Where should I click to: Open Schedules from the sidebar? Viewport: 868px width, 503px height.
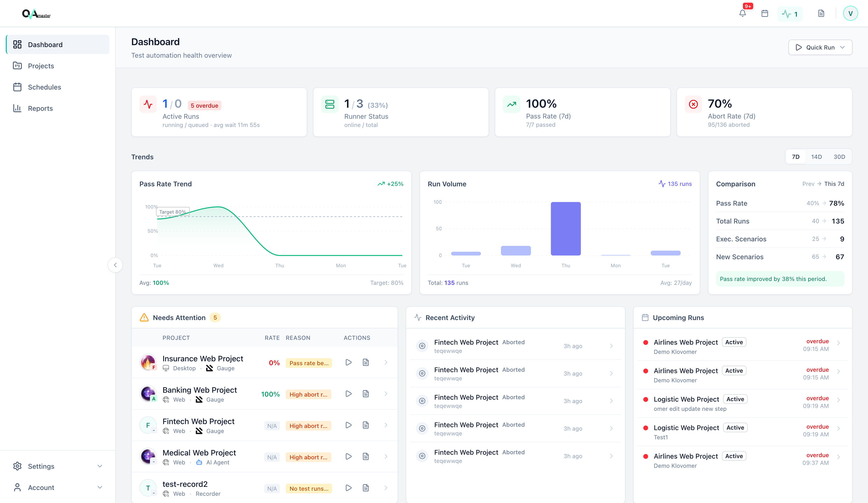click(x=44, y=87)
